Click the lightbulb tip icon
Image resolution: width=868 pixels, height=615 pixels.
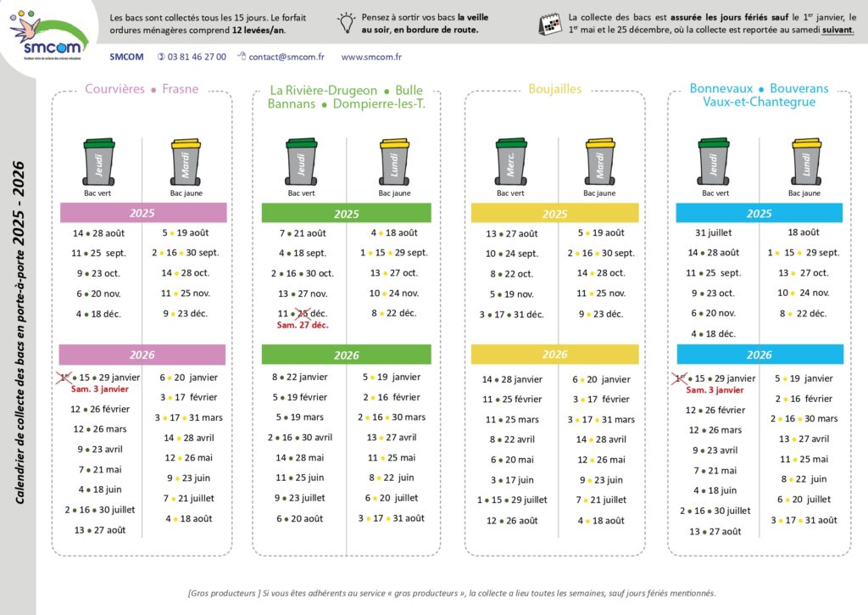[x=347, y=23]
